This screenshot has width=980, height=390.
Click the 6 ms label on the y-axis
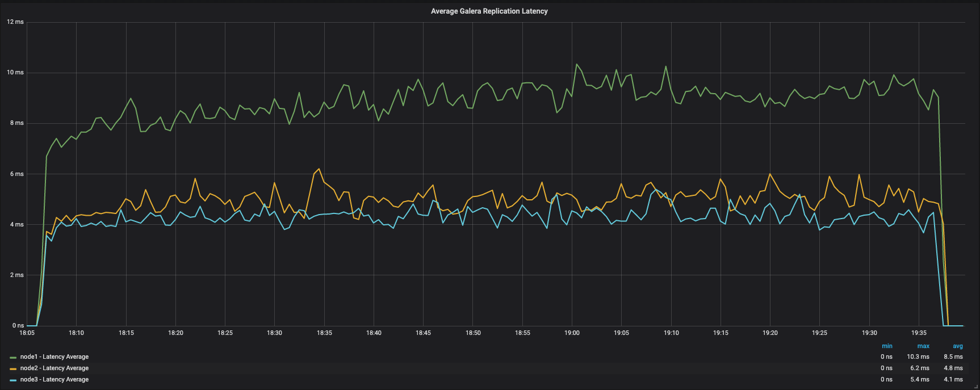click(17, 174)
